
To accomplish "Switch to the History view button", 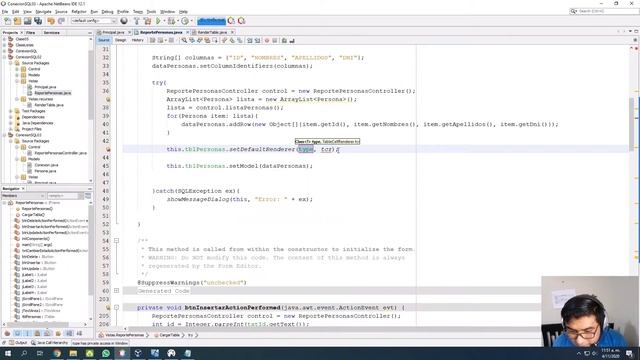I will 138,40.
